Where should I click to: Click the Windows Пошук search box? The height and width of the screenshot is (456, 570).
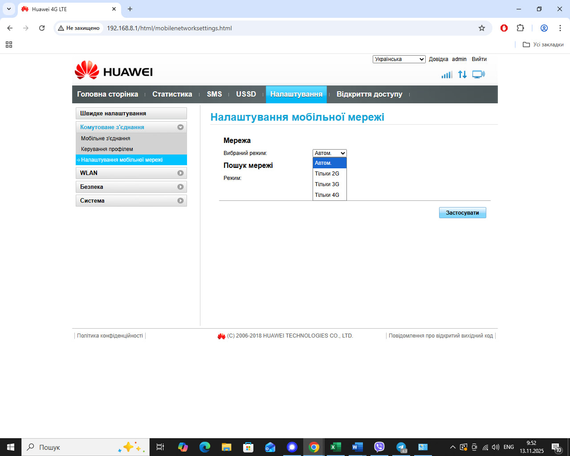click(x=86, y=447)
